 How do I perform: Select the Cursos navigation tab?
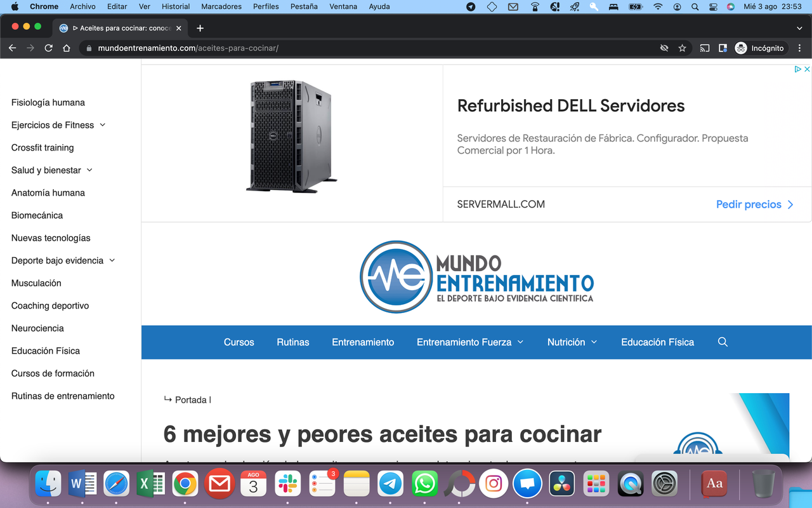(239, 342)
